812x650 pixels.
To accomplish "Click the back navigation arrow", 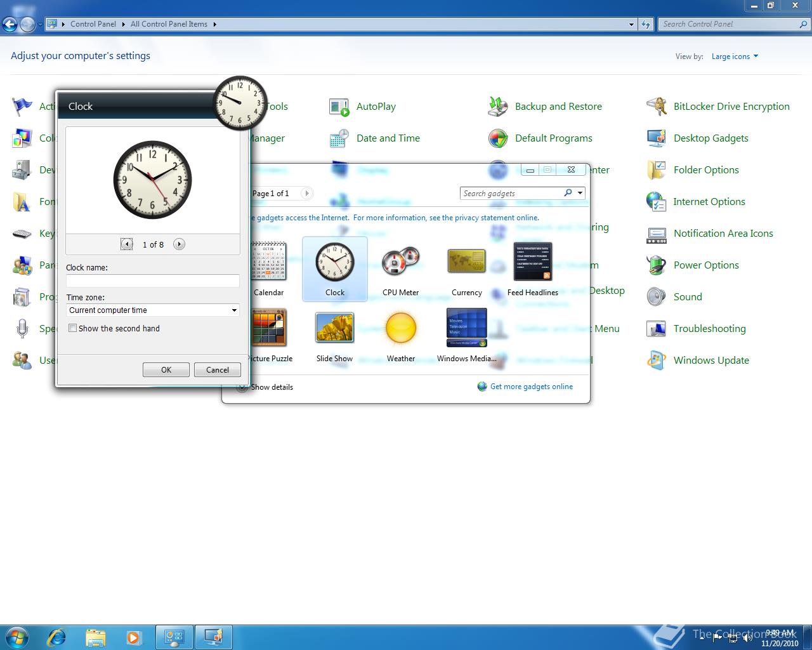I will (10, 24).
